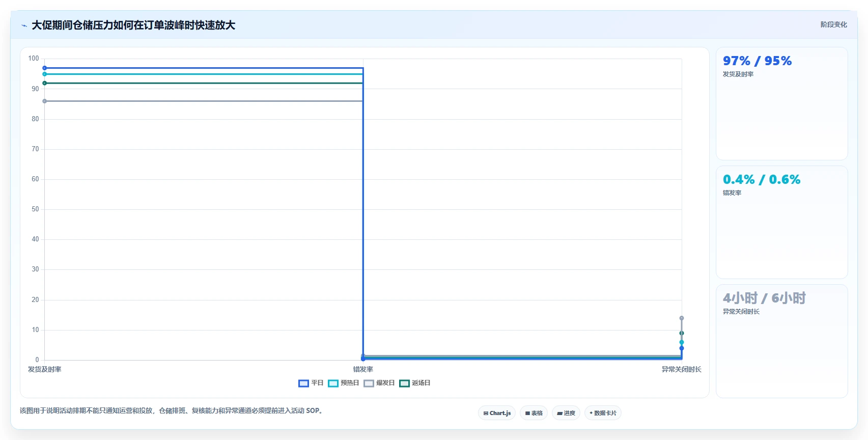Click the 异常关闭时长 caption in the third card

(741, 312)
